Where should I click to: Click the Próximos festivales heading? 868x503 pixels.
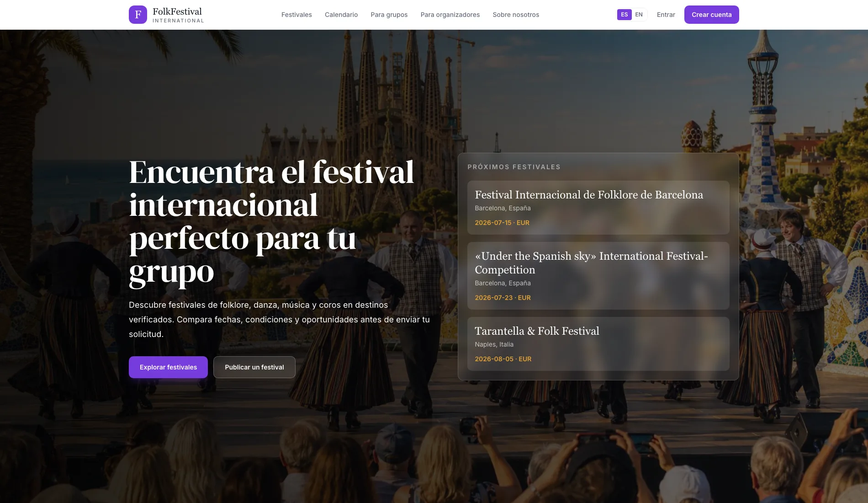(514, 167)
